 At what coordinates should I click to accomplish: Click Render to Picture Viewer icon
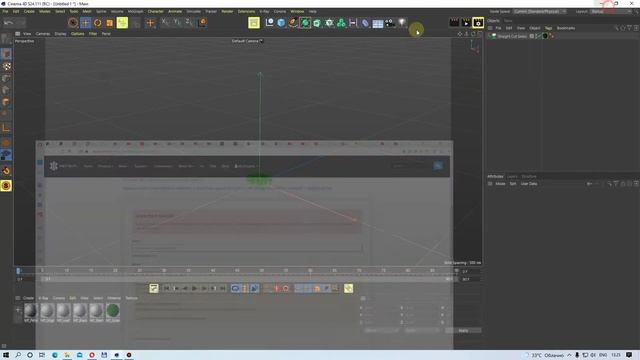[x=466, y=22]
